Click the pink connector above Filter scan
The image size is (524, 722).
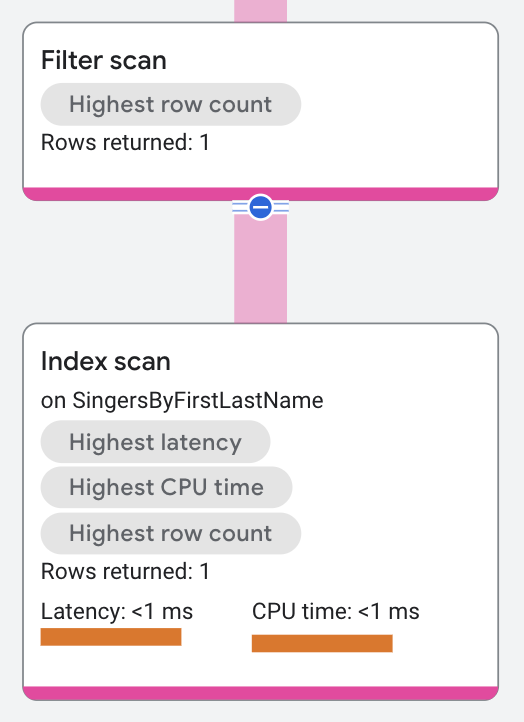click(x=261, y=11)
